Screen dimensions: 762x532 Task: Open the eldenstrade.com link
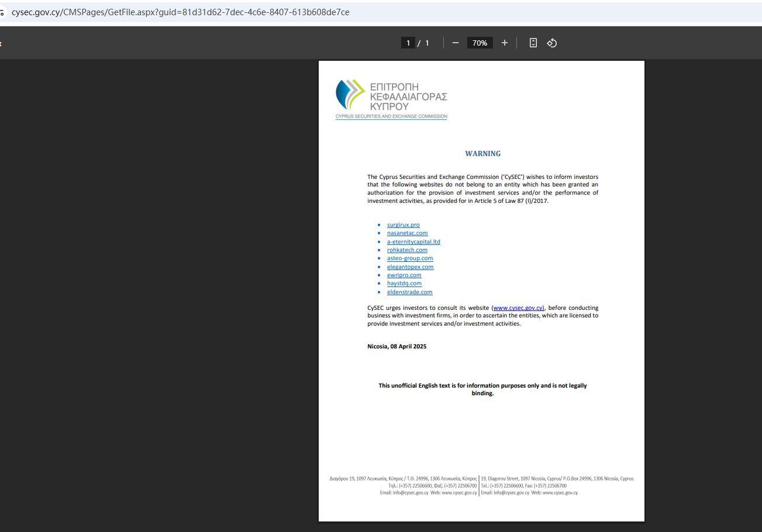(409, 292)
